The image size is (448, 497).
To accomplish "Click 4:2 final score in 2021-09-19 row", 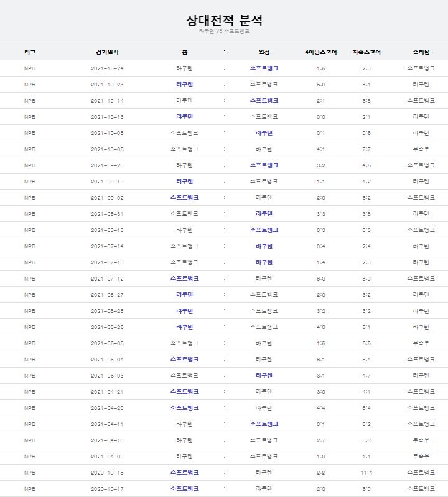I will click(366, 182).
